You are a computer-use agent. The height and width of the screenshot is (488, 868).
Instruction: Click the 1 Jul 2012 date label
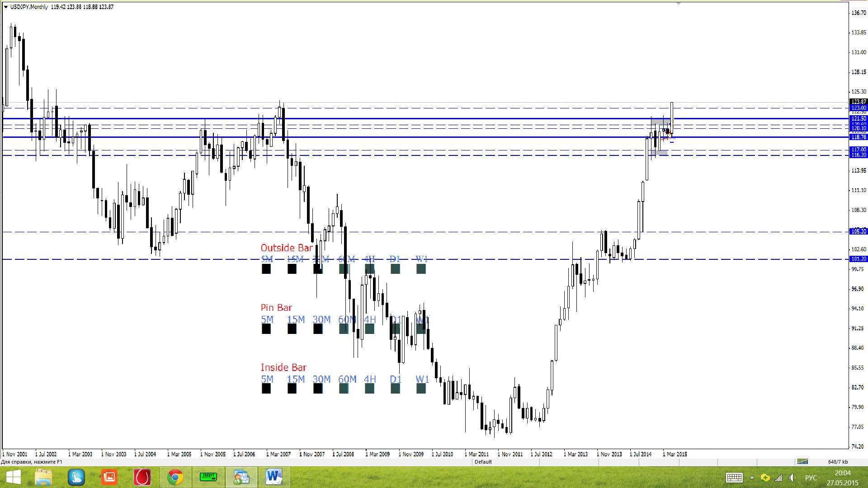[x=542, y=454]
